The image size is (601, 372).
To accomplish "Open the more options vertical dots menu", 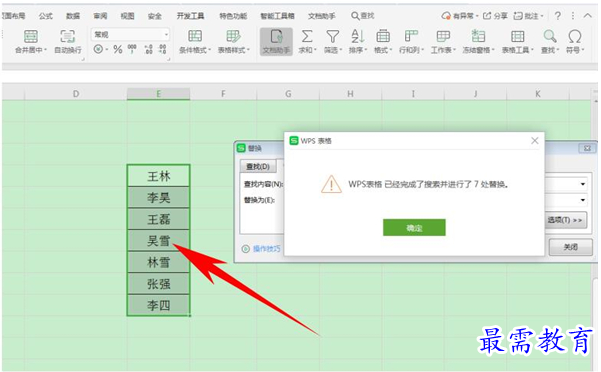I will point(573,16).
